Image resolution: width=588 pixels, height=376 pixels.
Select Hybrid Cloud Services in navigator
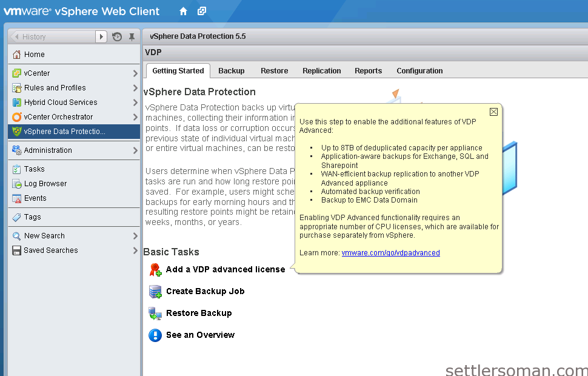(x=74, y=102)
